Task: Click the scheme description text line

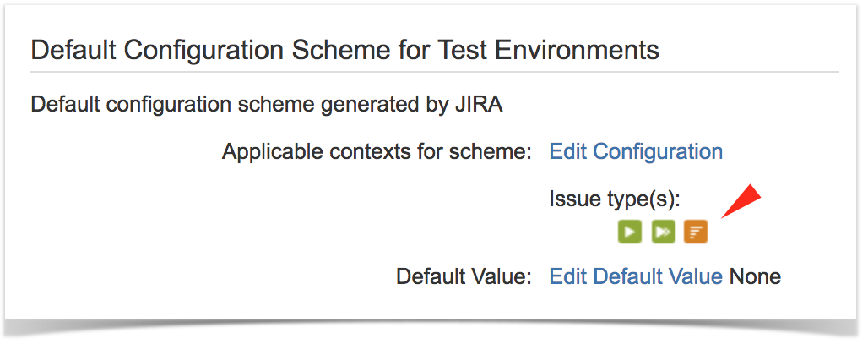Action: click(x=267, y=105)
